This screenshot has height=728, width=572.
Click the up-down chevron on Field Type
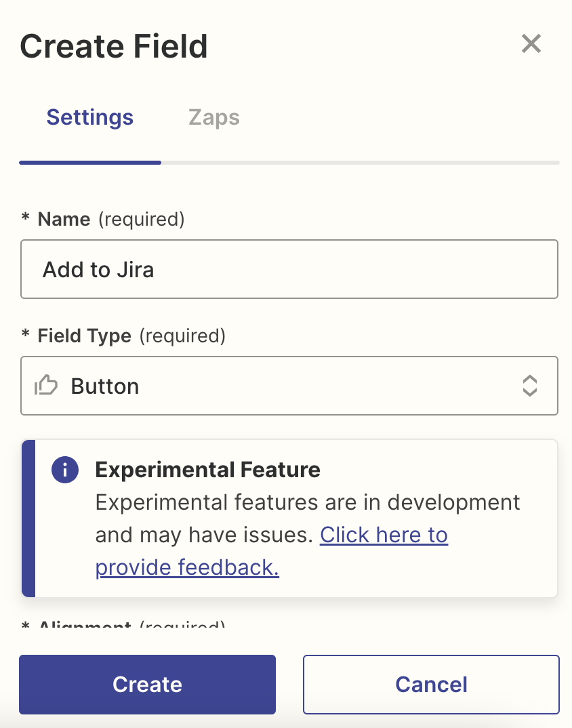pyautogui.click(x=529, y=386)
